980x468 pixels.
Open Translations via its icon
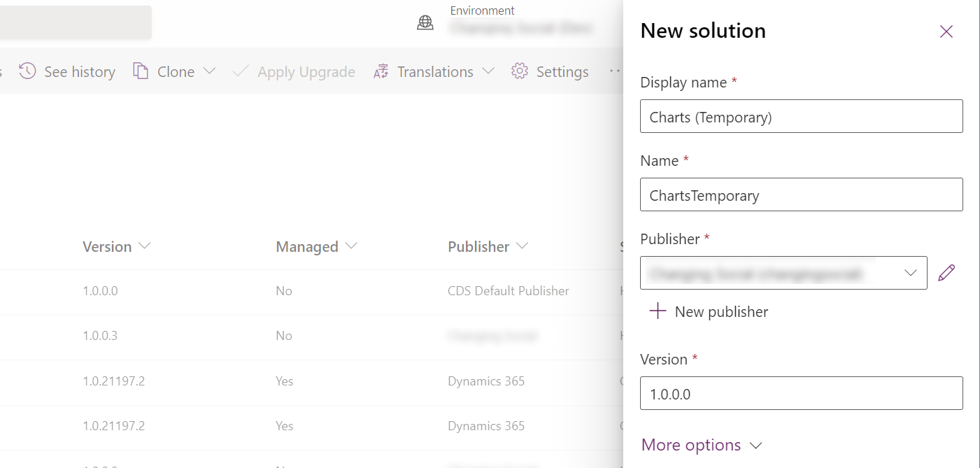coord(380,71)
